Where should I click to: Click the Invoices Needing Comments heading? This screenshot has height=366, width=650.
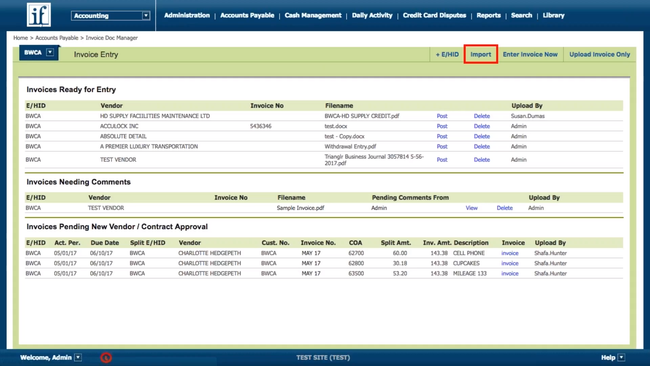pyautogui.click(x=78, y=182)
